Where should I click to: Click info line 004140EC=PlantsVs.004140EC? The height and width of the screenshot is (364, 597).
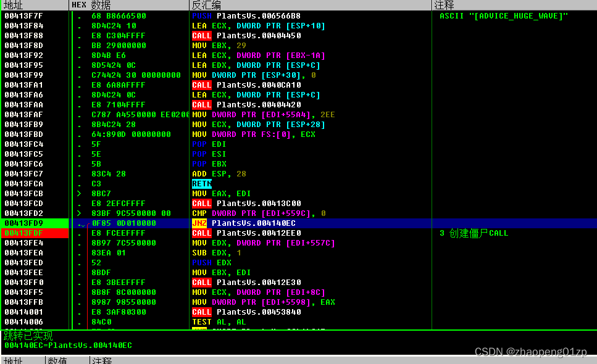click(x=68, y=345)
